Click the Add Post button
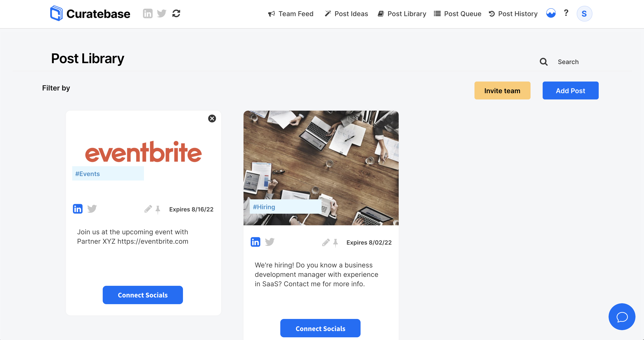Image resolution: width=644 pixels, height=340 pixels. 570,91
